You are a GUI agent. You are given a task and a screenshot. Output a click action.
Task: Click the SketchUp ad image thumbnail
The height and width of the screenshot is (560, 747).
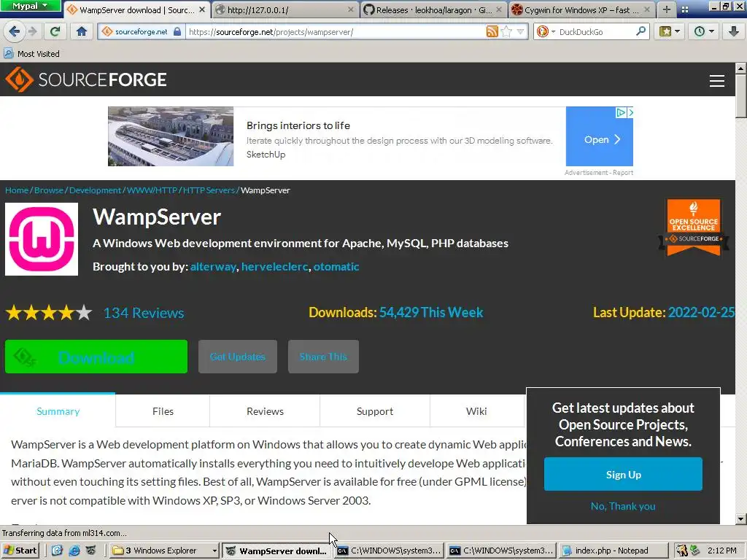tap(171, 136)
